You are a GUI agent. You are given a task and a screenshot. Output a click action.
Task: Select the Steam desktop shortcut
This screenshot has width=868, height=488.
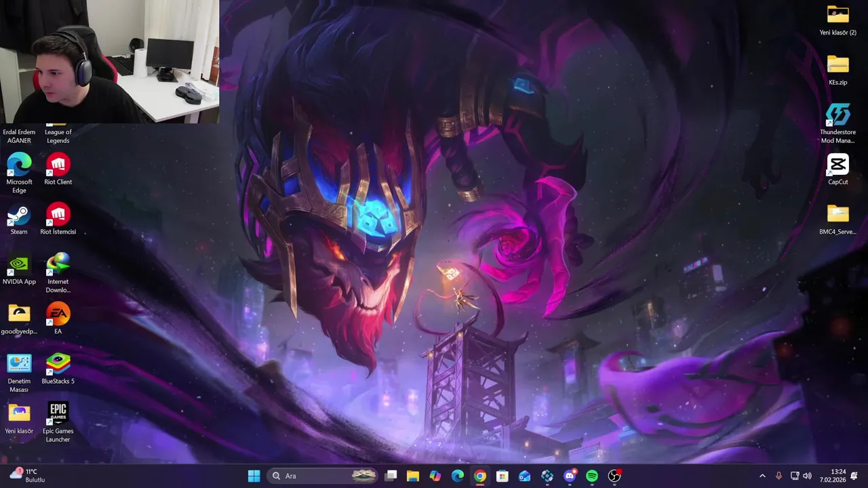click(x=19, y=215)
